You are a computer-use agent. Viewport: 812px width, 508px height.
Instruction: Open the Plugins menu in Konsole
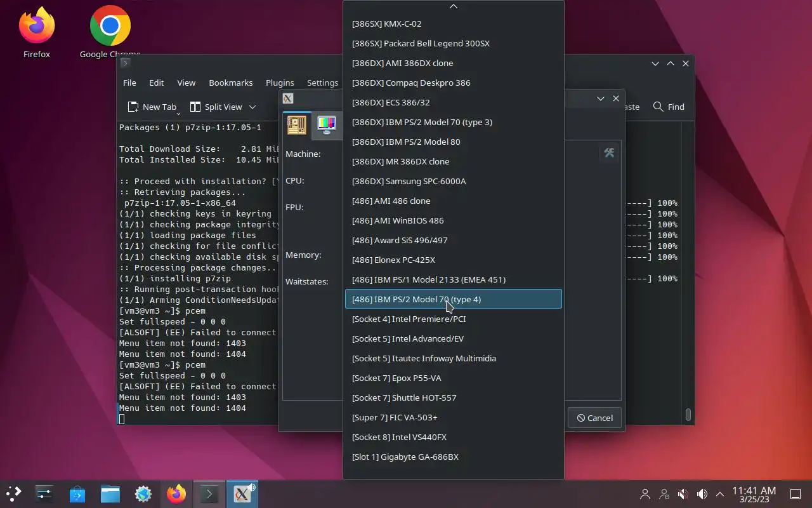coord(280,83)
